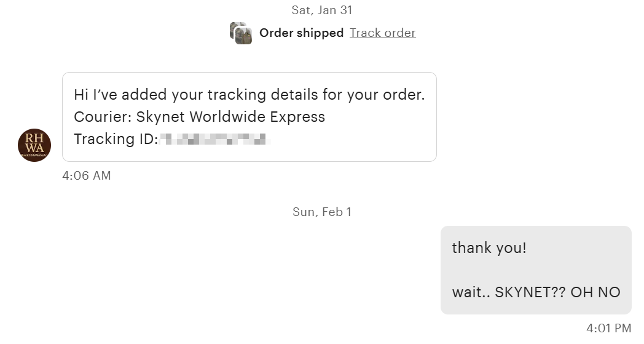Click the "Tracking ID:" label
Viewport: 644px width, 344px height.
point(116,139)
